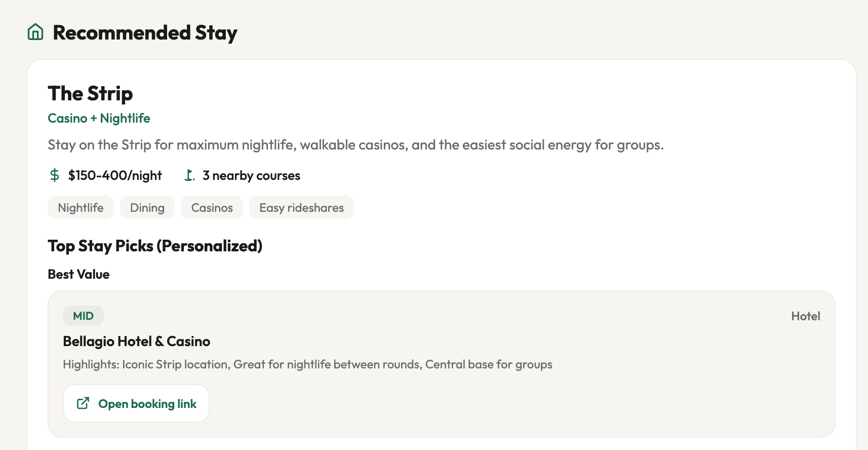
Task: Click the Top Stay Picks (Personalized) heading
Action: tap(155, 246)
